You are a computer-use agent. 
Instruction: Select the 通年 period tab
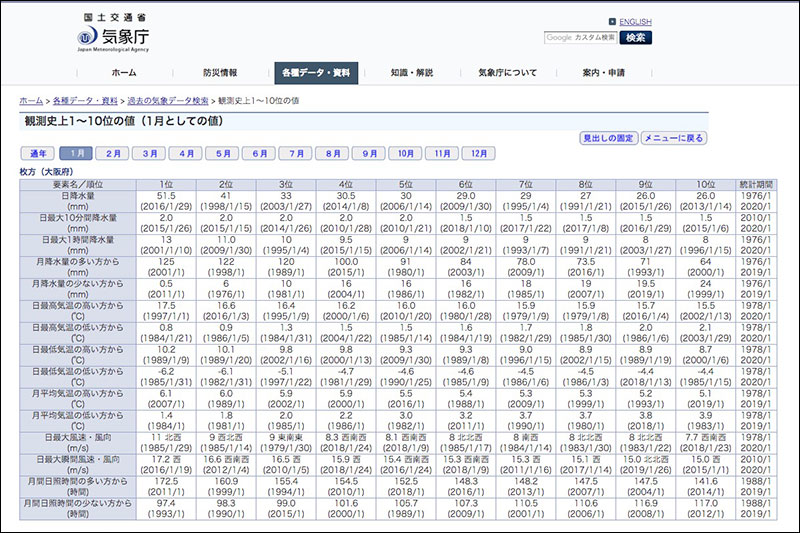click(37, 154)
